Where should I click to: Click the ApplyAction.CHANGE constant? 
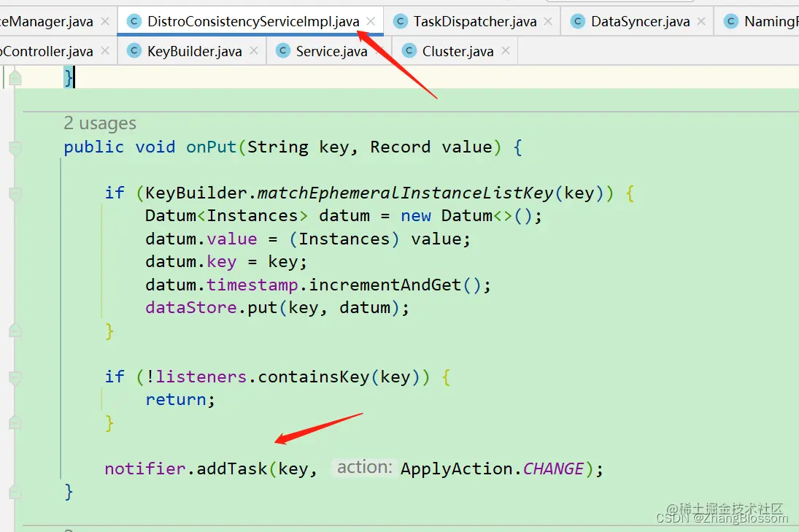pyautogui.click(x=493, y=469)
